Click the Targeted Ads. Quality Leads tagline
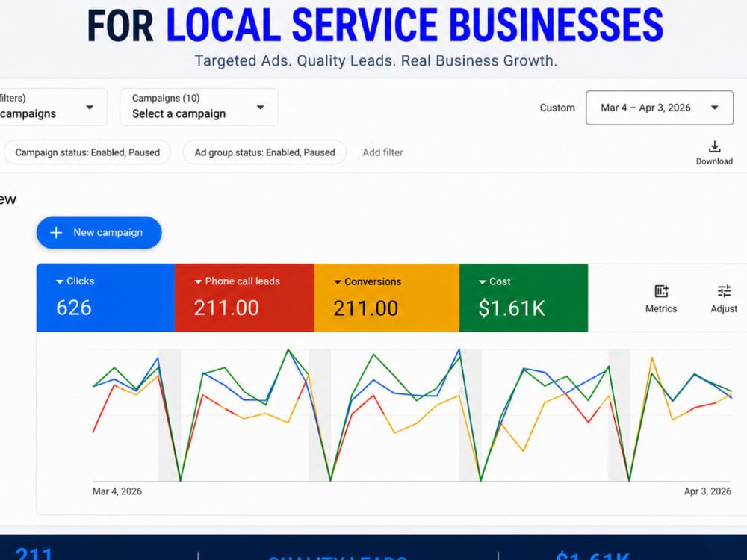The width and height of the screenshot is (747, 560). 376,61
